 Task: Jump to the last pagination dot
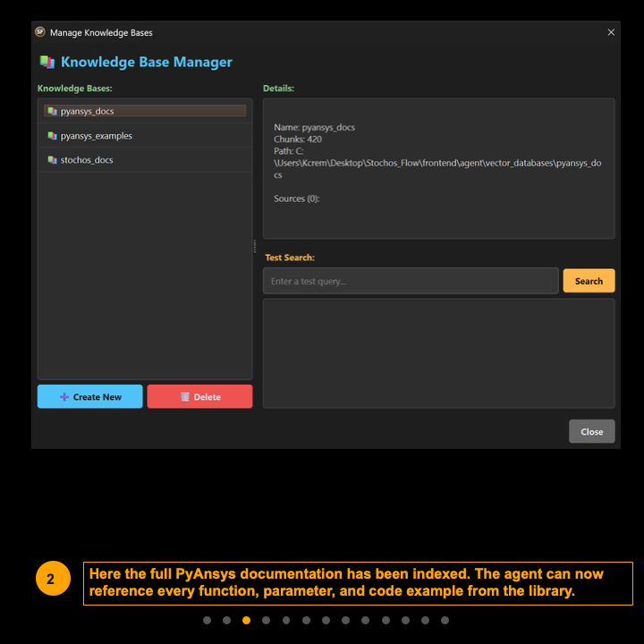click(445, 620)
